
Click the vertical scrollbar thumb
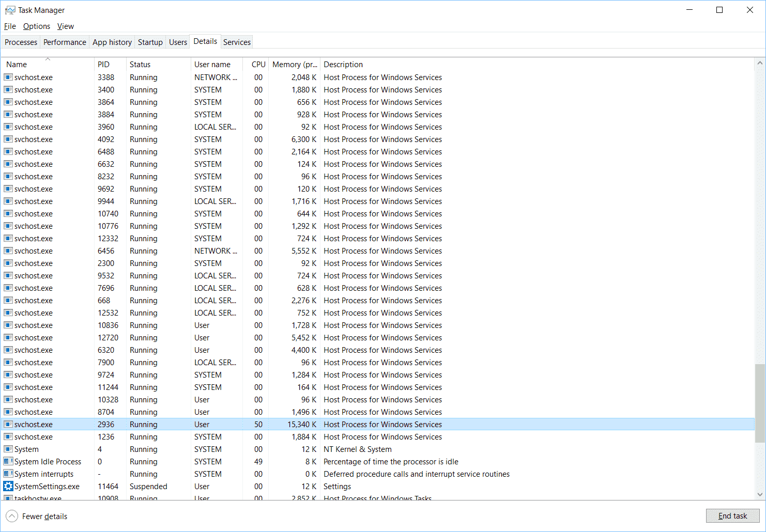click(x=759, y=403)
